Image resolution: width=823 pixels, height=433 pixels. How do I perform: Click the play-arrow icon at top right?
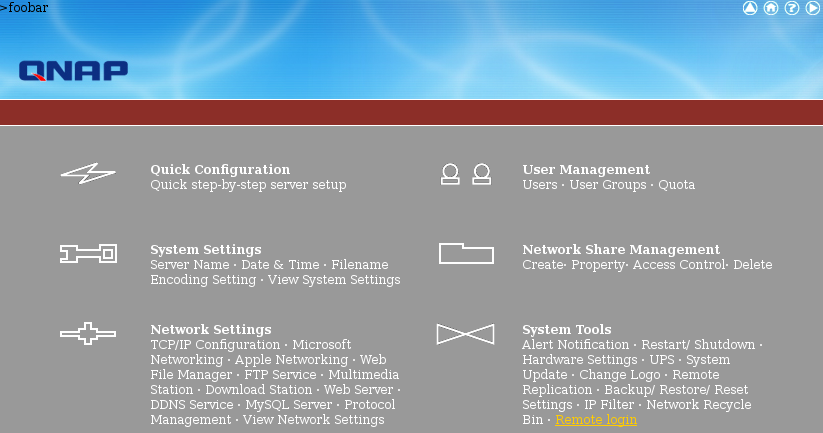[813, 8]
